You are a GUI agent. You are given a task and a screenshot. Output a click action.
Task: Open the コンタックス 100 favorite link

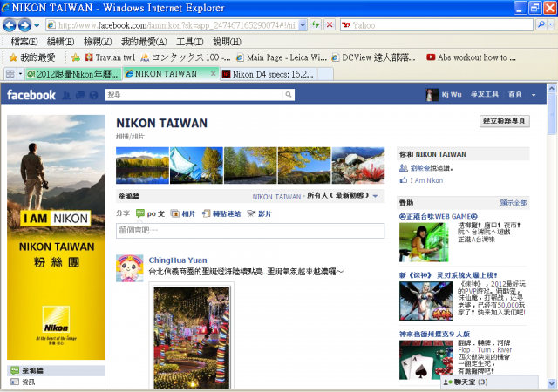[186, 57]
